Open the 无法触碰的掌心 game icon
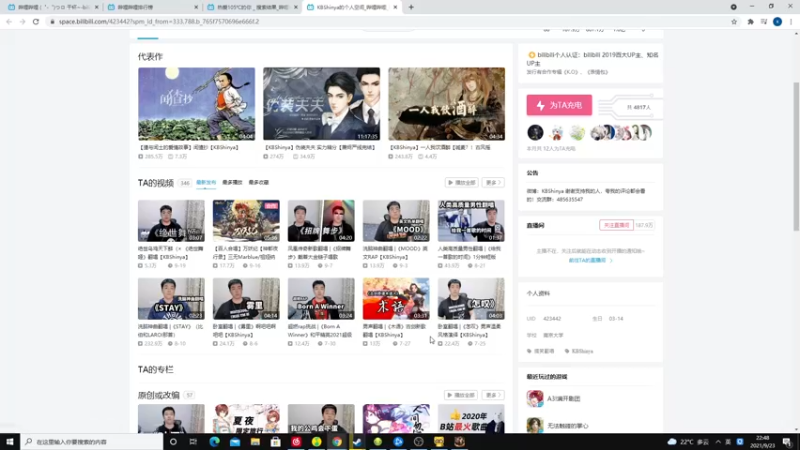Screen dimensions: 800x450 click(x=535, y=425)
